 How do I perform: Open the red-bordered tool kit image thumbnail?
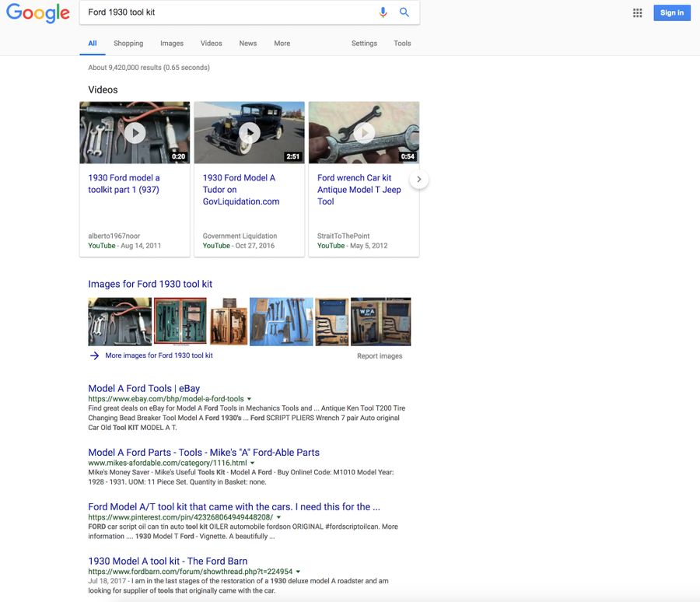click(x=180, y=321)
